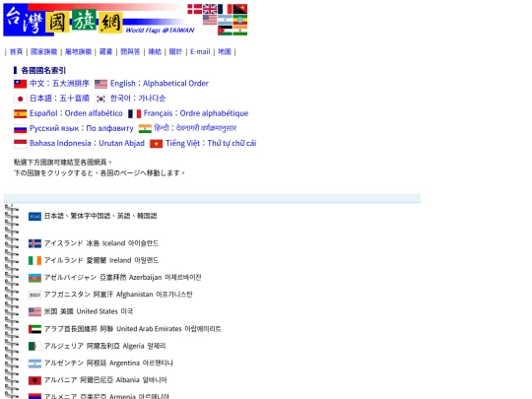This screenshot has width=532, height=399.
Task: Open the 連結 menu item
Action: tap(155, 52)
